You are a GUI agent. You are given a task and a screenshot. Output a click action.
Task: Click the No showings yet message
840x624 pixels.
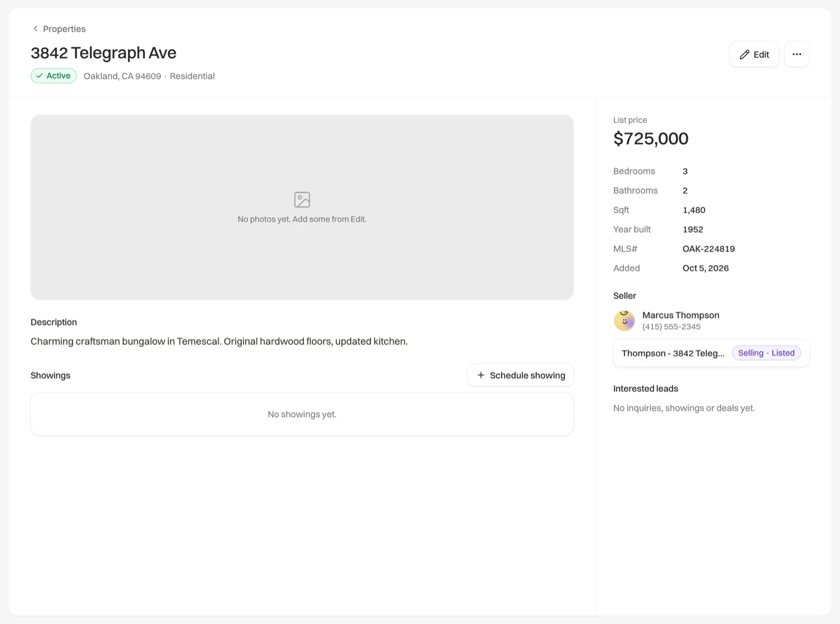tap(302, 414)
